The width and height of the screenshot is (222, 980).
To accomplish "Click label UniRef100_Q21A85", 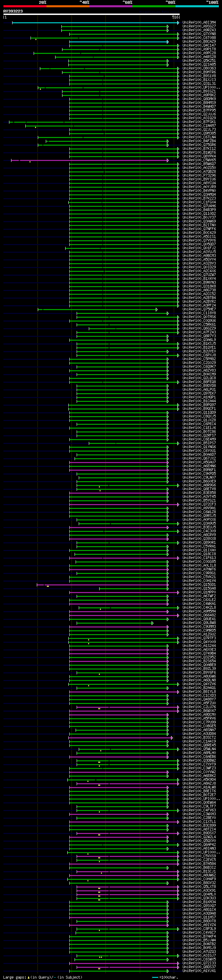I will click(199, 64).
